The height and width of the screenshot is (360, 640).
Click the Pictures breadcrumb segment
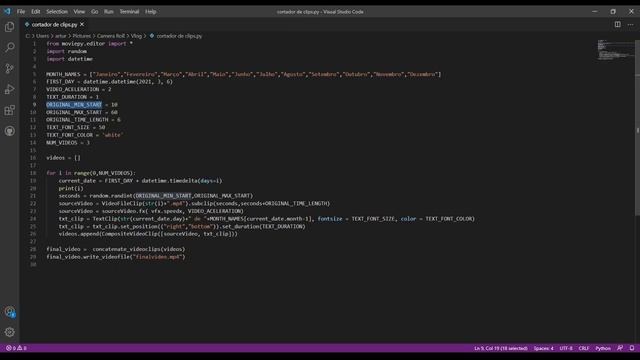[x=82, y=36]
